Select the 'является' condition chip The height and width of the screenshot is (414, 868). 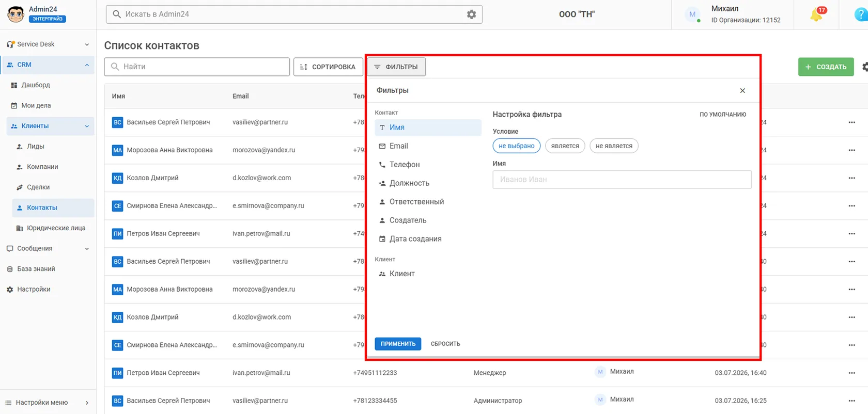pyautogui.click(x=565, y=146)
